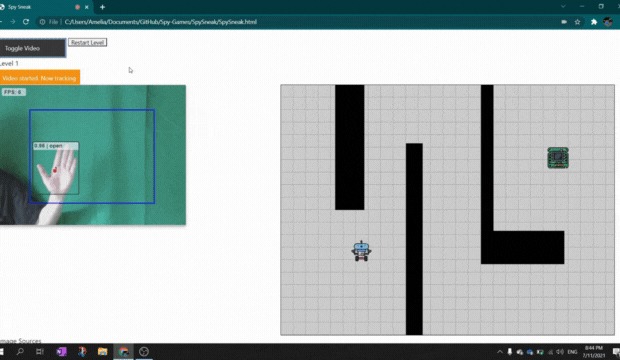The width and height of the screenshot is (620, 360).
Task: Open Task View on the taskbar
Action: click(x=40, y=351)
